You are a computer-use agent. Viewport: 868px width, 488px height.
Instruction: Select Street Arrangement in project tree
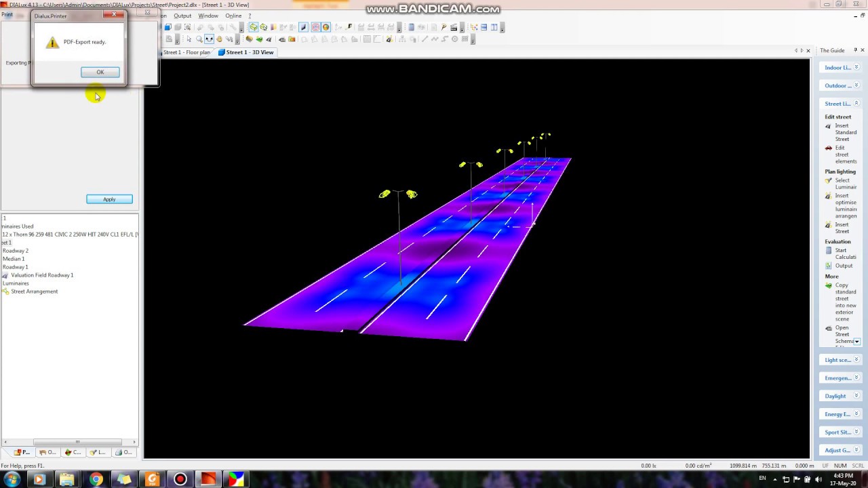click(35, 291)
